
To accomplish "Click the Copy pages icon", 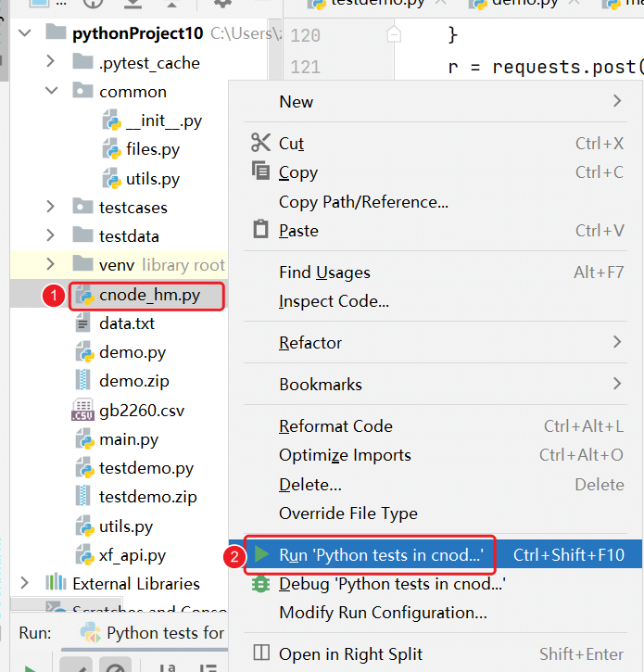I will (x=260, y=171).
